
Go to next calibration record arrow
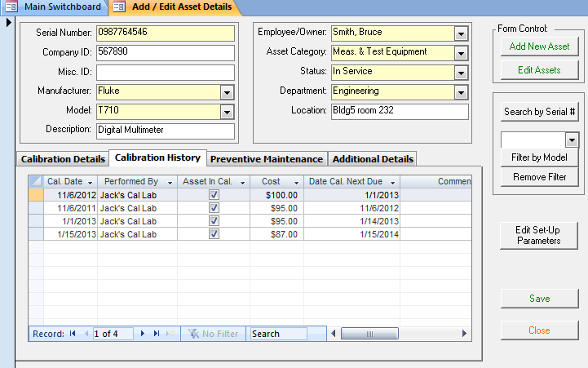click(x=142, y=334)
